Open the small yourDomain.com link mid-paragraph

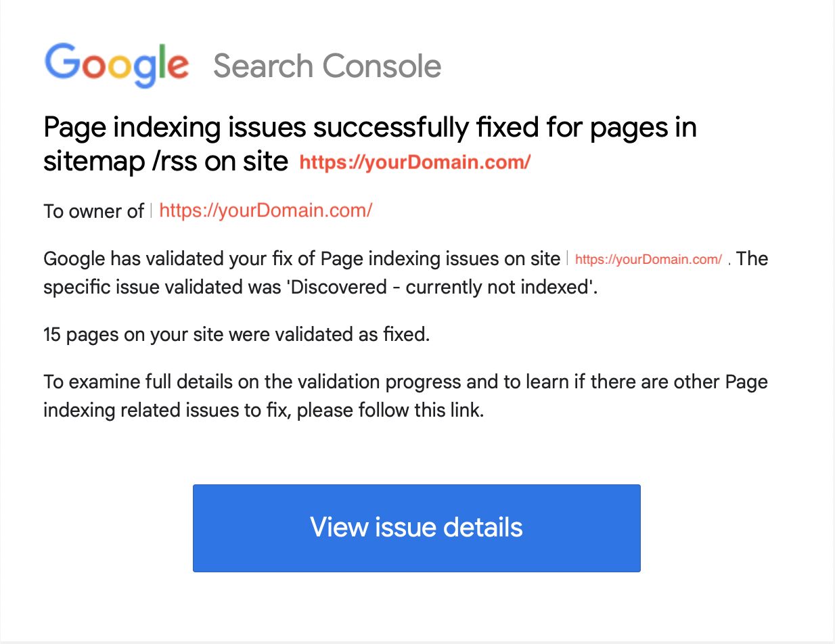pyautogui.click(x=648, y=259)
